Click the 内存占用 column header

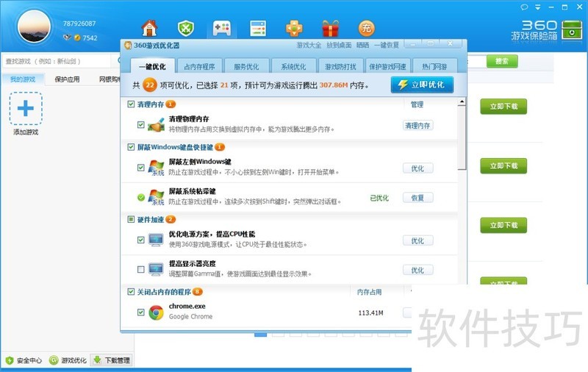click(x=370, y=292)
